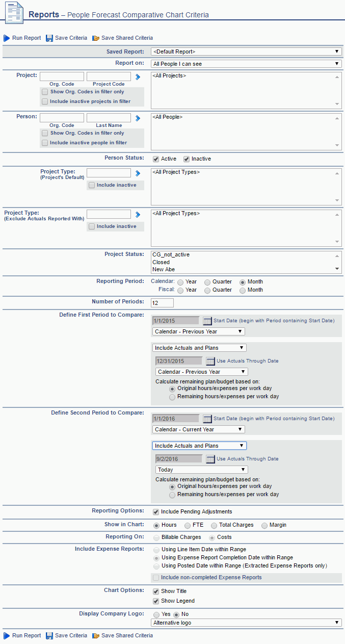This screenshot has width=345, height=644.
Task: Uncheck the Inactive person status checkbox
Action: (187, 159)
